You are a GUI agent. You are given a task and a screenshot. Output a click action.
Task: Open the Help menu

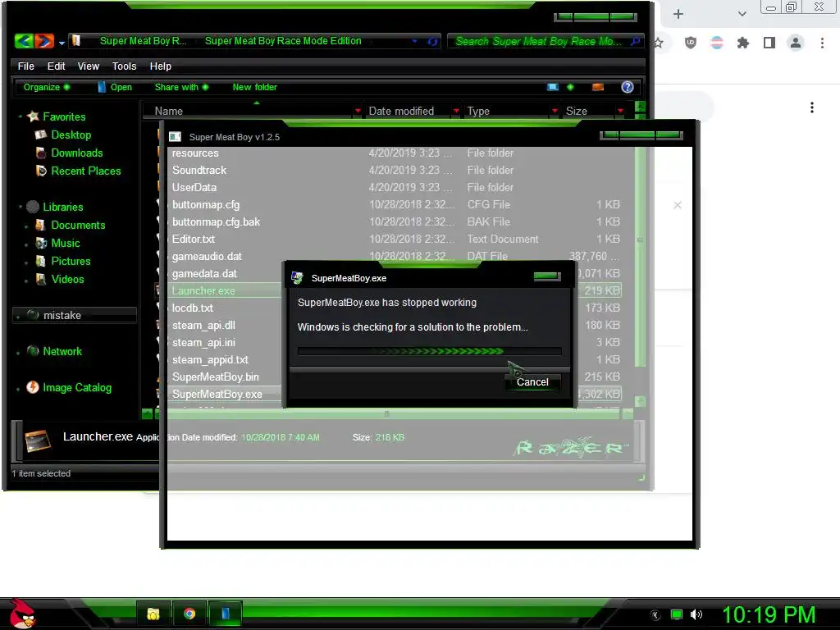(161, 66)
